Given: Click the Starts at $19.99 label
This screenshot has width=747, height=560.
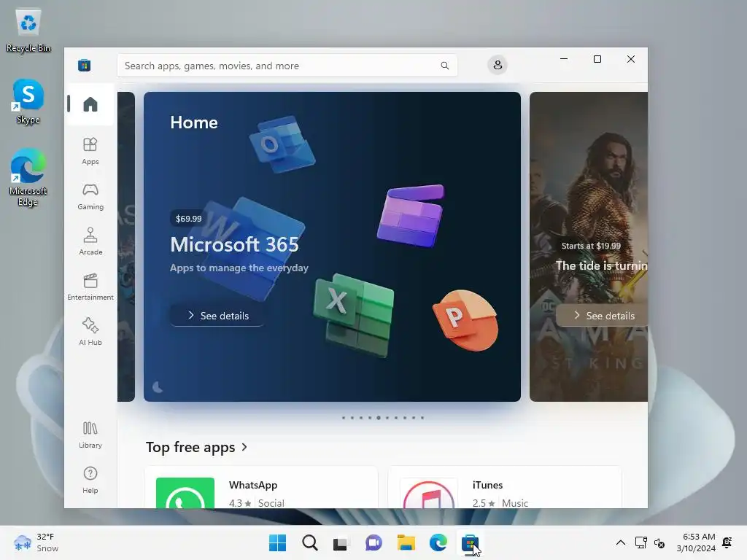Looking at the screenshot, I should (x=591, y=246).
